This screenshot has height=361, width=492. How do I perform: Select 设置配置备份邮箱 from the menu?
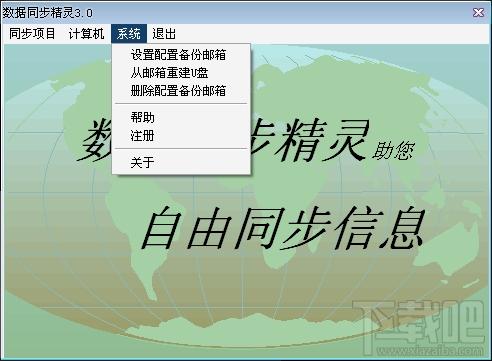pos(181,55)
